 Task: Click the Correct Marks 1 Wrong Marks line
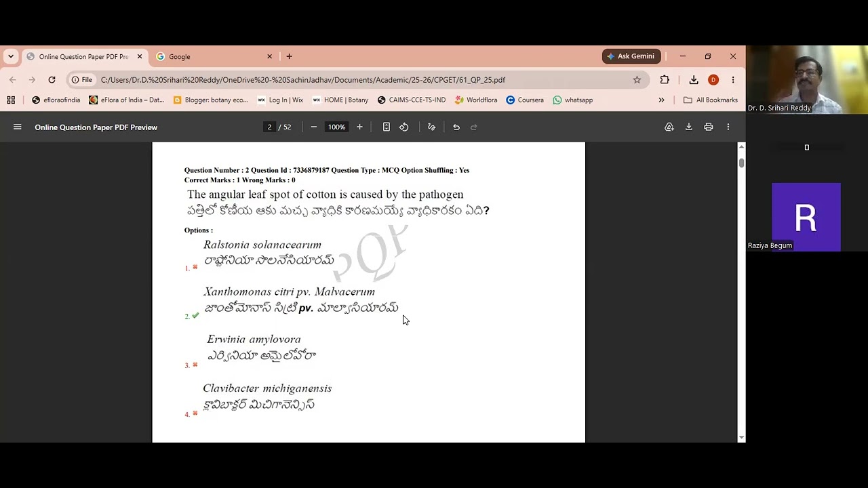tap(239, 180)
